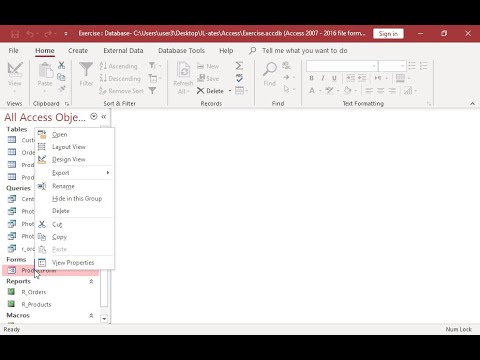Open Export submenu in context menu
This screenshot has width=480, height=360.
(75, 173)
